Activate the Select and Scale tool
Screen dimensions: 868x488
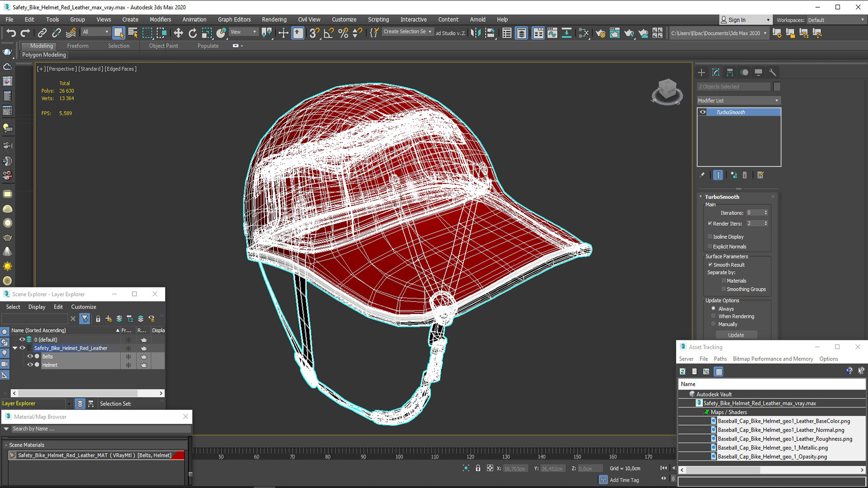(207, 33)
